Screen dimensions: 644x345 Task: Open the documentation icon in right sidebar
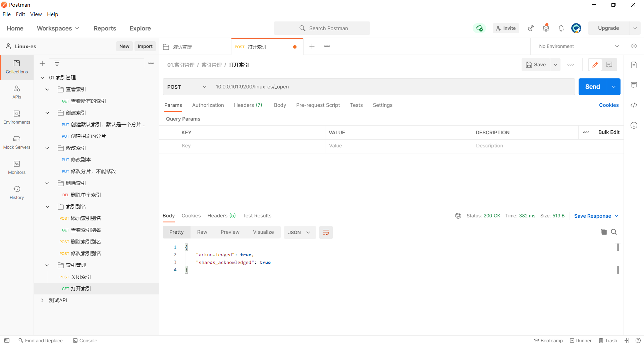click(634, 65)
